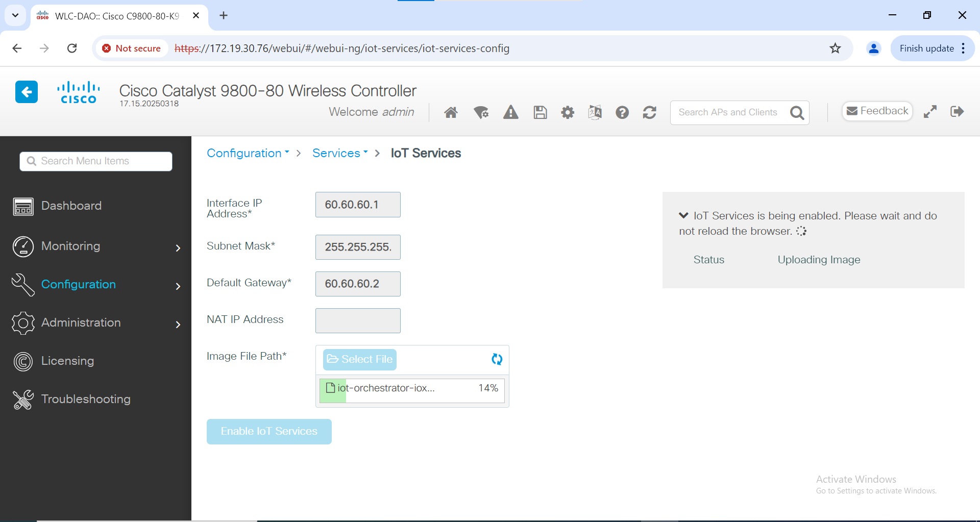This screenshot has width=980, height=522.
Task: Save configuration using the disk icon
Action: point(540,112)
